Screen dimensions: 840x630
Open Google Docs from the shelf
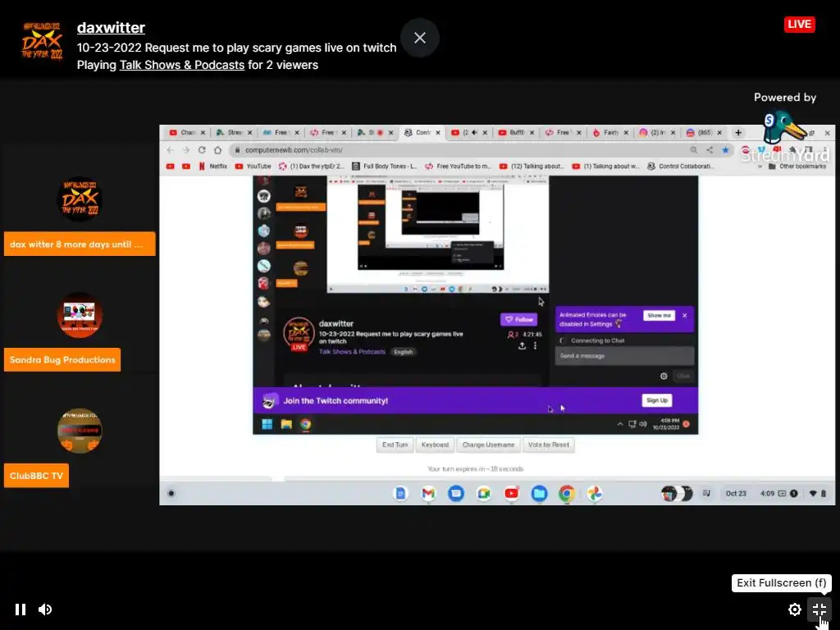pyautogui.click(x=400, y=493)
